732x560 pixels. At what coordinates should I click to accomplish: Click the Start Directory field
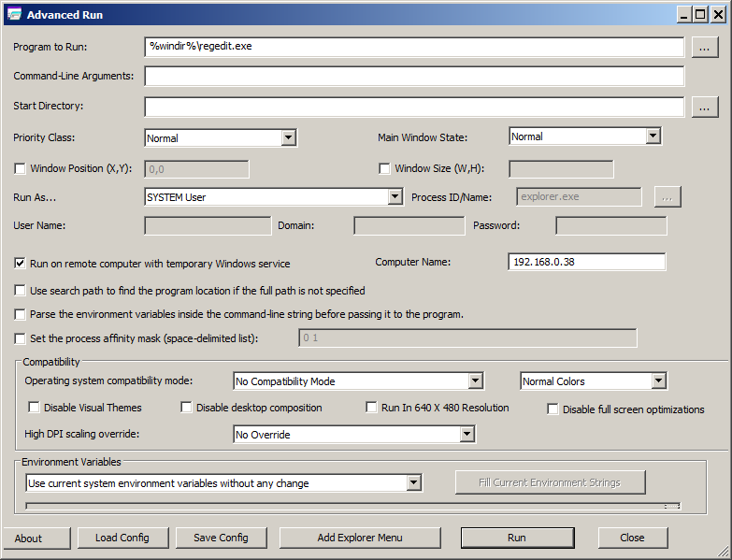tap(414, 107)
